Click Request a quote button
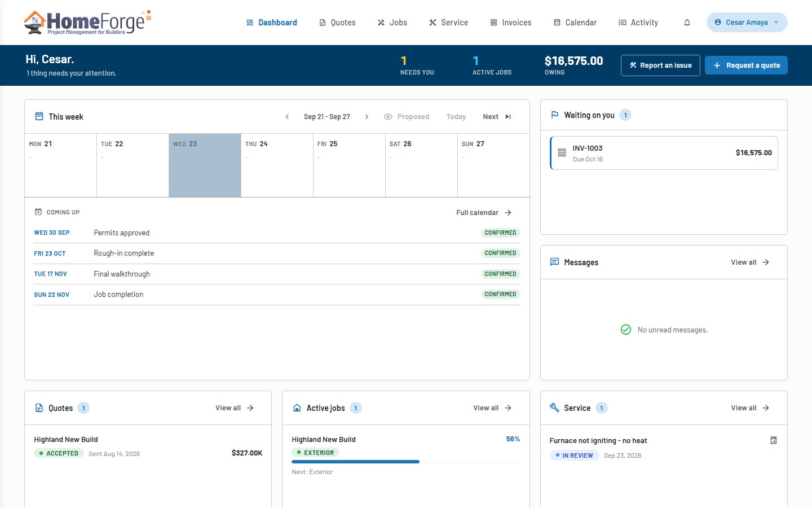This screenshot has height=508, width=812. coord(746,65)
